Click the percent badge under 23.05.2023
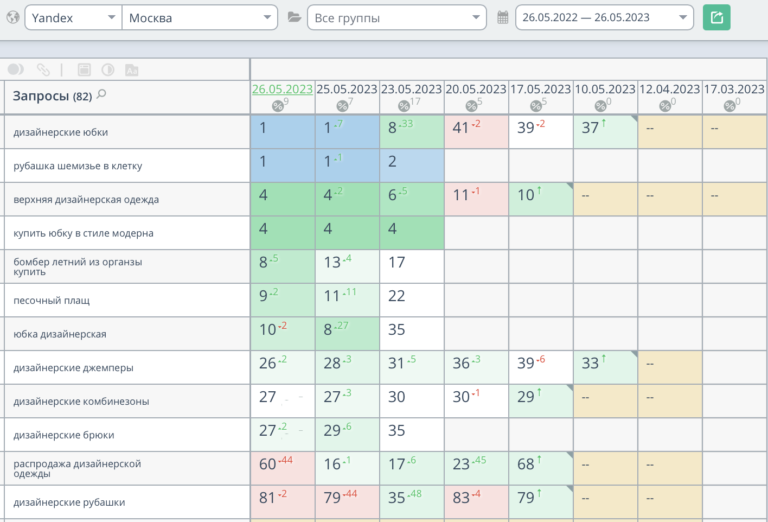768x522 pixels. (x=409, y=105)
